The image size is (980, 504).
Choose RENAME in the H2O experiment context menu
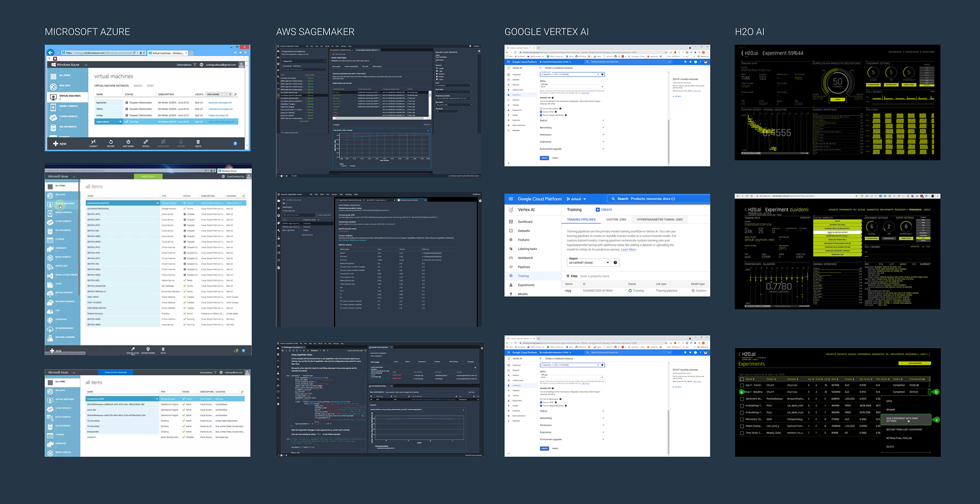891,410
